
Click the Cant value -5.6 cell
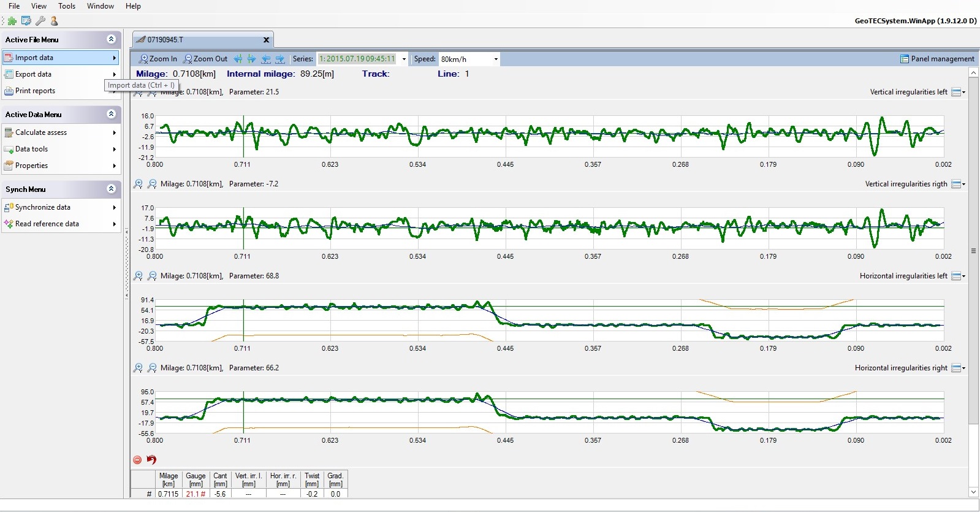pyautogui.click(x=220, y=494)
